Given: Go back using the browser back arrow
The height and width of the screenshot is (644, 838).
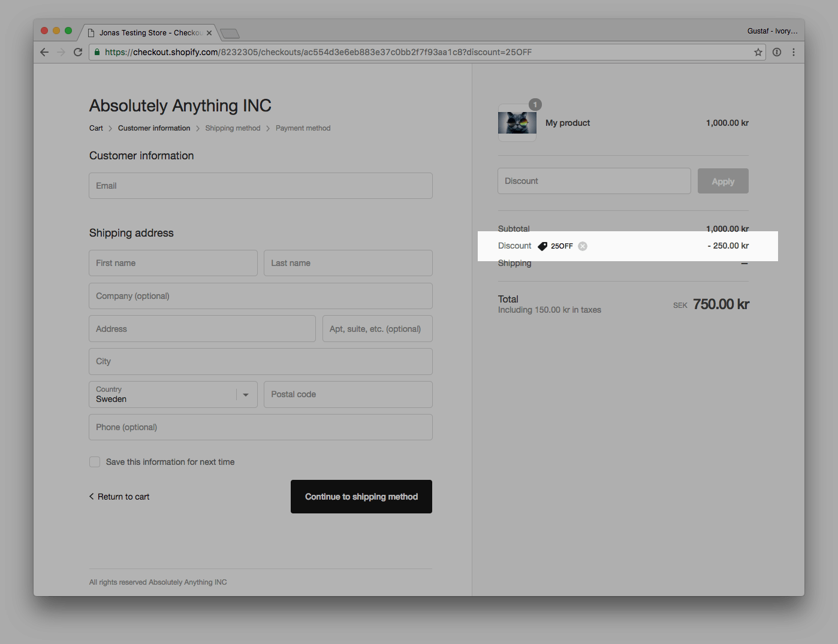Looking at the screenshot, I should (x=44, y=52).
